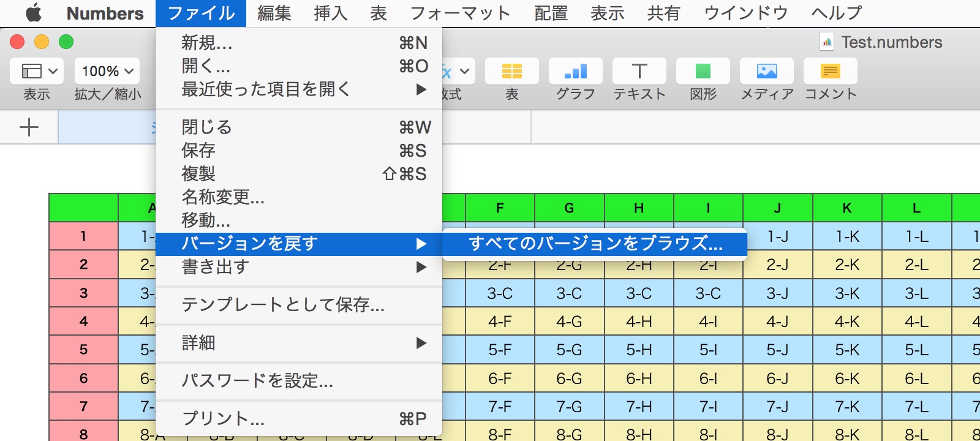Click the Test.numbers document icon in title bar
Viewport: 980px width, 441px height.
(x=827, y=42)
